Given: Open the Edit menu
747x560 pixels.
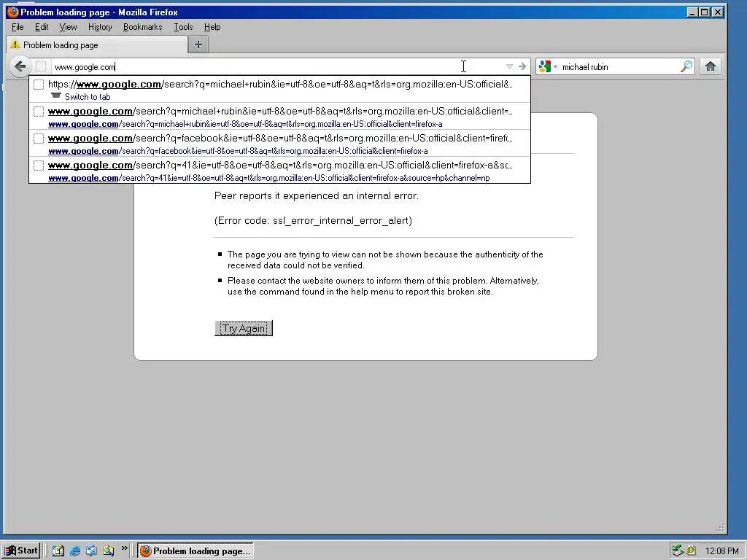Looking at the screenshot, I should click(x=42, y=27).
